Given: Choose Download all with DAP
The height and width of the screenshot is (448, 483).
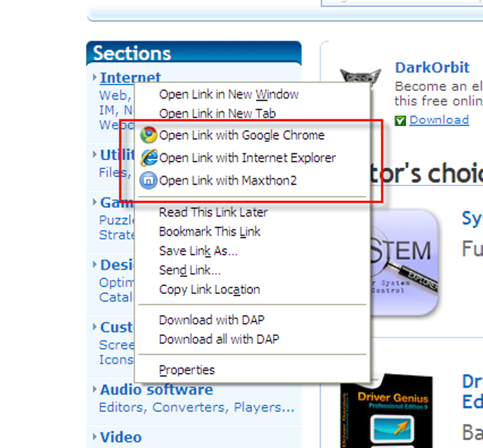Looking at the screenshot, I should coord(252,339).
